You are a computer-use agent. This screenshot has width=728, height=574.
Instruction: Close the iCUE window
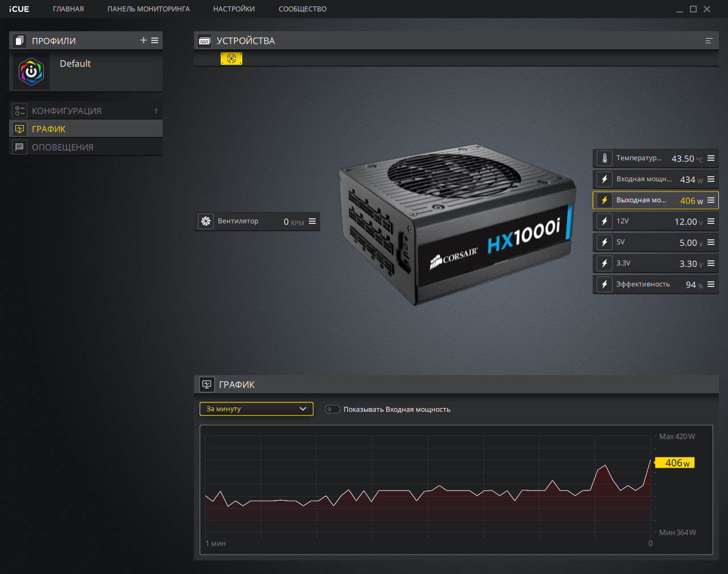(x=707, y=9)
